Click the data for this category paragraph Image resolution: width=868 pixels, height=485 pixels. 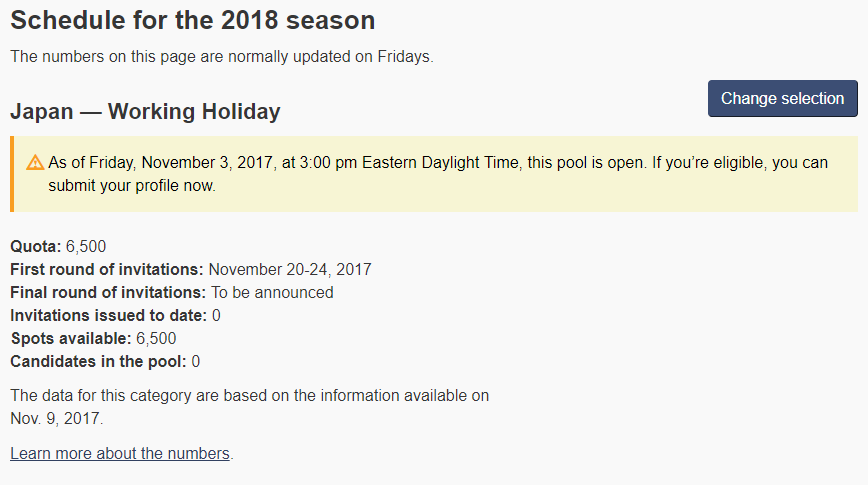[250, 407]
